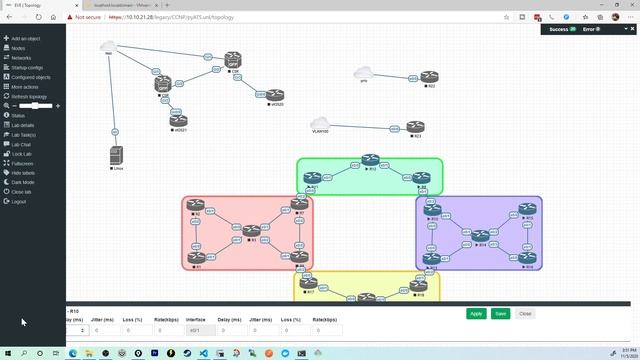This screenshot has width=640, height=360.
Task: Open File Explorer from taskbar
Action: coord(89,353)
